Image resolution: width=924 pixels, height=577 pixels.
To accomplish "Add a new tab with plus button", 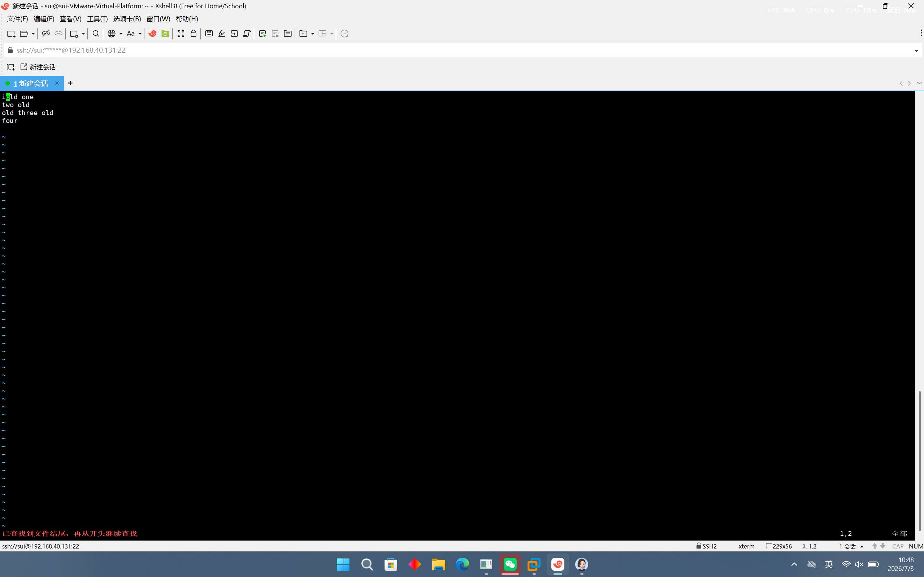I will point(70,83).
